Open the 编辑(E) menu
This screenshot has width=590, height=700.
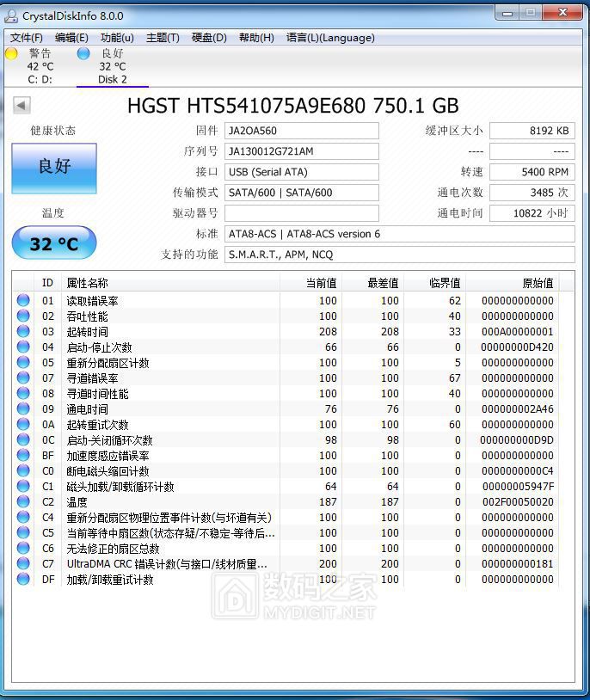(x=71, y=38)
